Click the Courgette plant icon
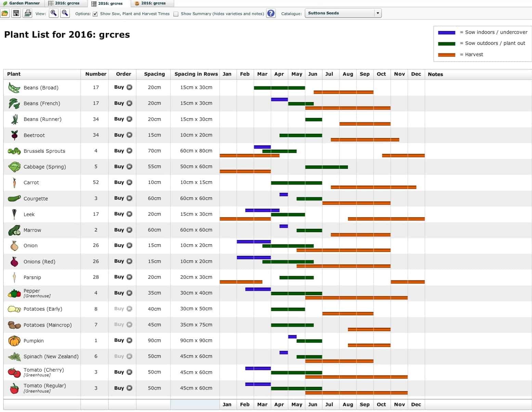The height and width of the screenshot is (412, 532). click(14, 198)
